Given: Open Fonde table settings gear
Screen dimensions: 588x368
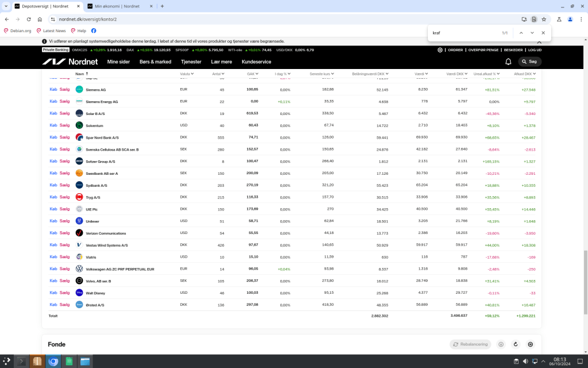Looking at the screenshot, I should (531, 344).
